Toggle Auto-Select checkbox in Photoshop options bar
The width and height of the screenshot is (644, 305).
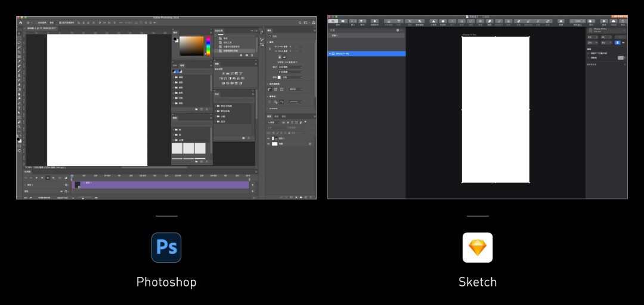[36, 23]
